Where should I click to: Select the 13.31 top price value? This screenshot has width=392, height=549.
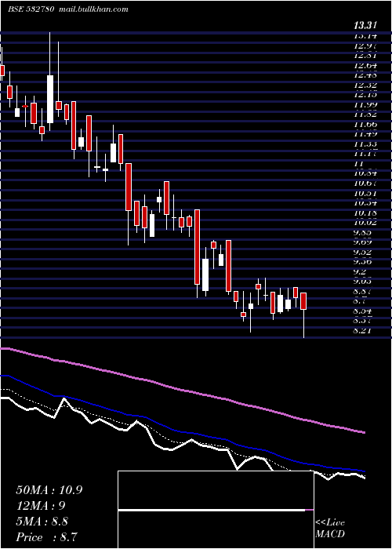tap(365, 25)
